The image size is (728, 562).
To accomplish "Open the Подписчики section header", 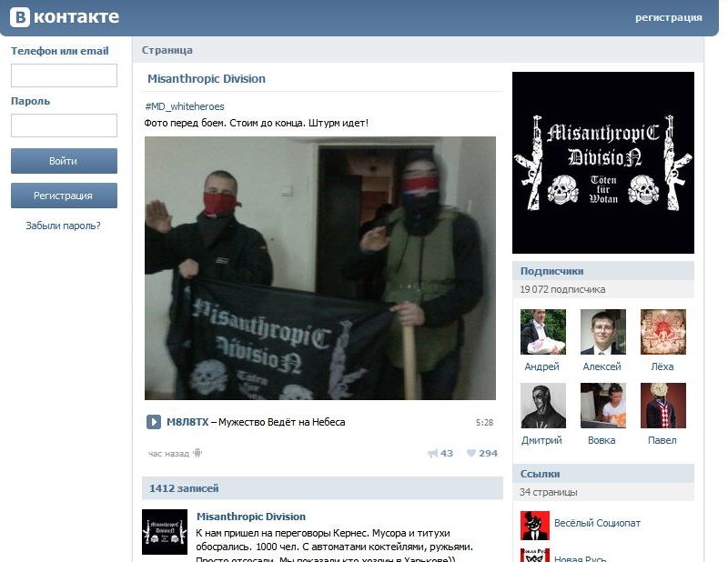I will [603, 271].
